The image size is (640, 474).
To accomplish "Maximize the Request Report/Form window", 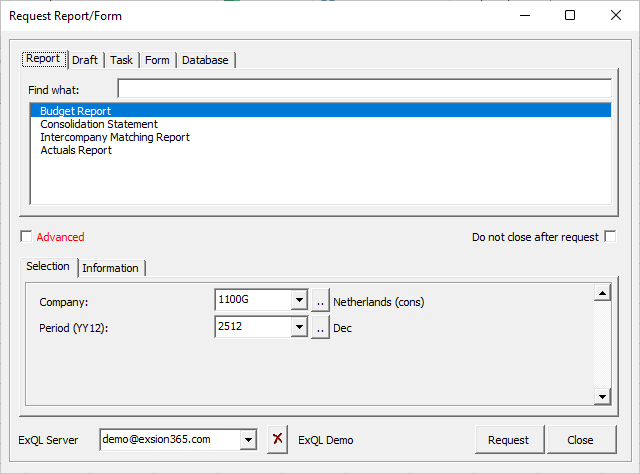I will pos(570,16).
